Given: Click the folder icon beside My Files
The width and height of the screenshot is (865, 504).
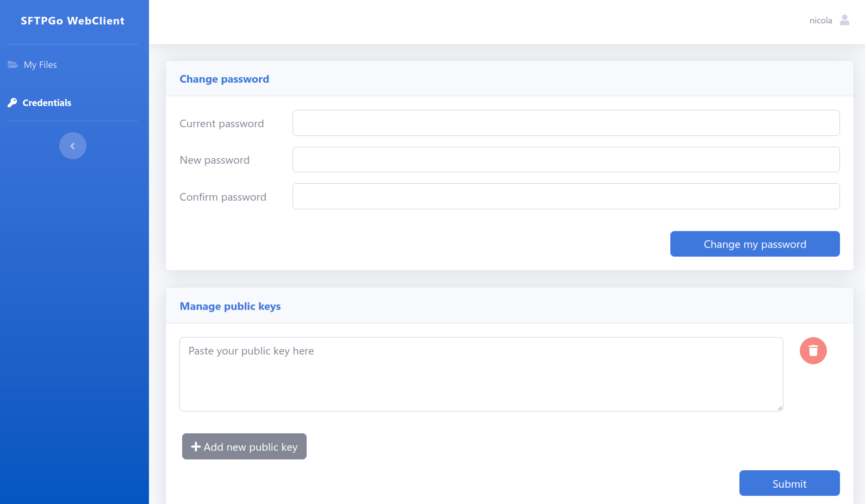Looking at the screenshot, I should tap(13, 65).
